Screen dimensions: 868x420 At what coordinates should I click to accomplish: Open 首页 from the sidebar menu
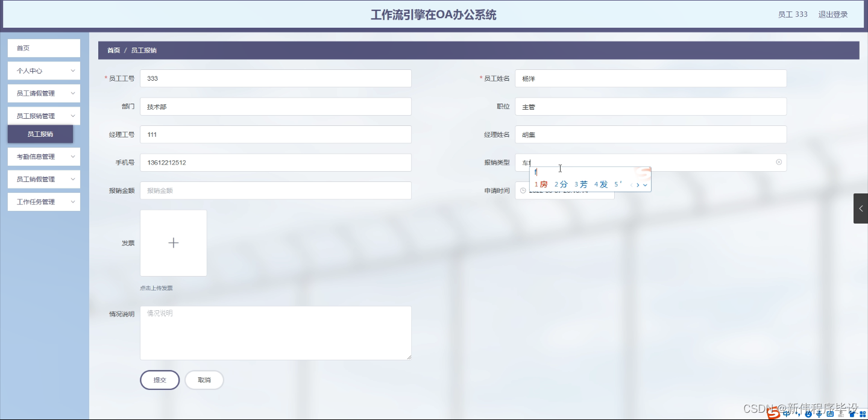(x=43, y=48)
